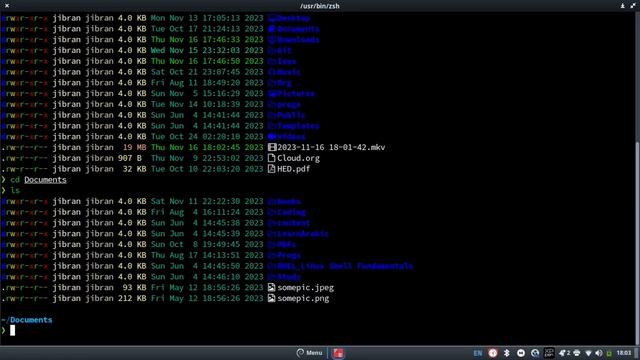Click the timestamp Wed Nov 15 23:32:03 2023
Viewport: 640px width, 360px height.
click(x=207, y=50)
